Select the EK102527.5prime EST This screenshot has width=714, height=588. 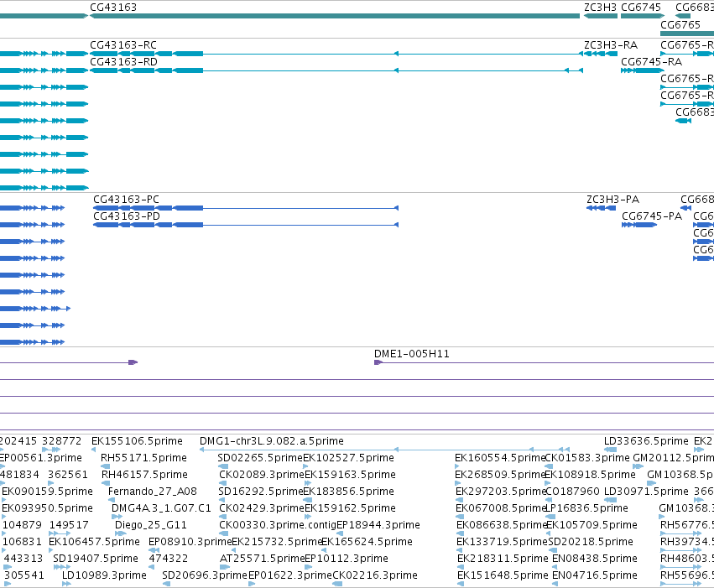point(348,458)
